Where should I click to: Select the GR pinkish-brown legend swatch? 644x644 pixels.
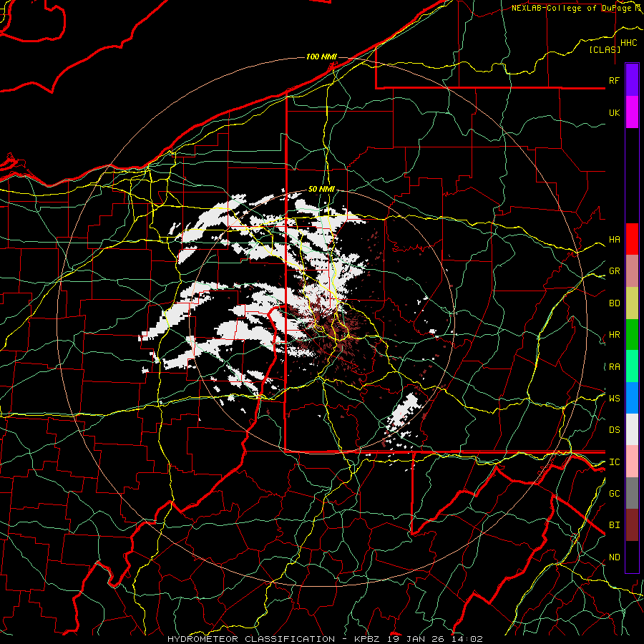(632, 271)
